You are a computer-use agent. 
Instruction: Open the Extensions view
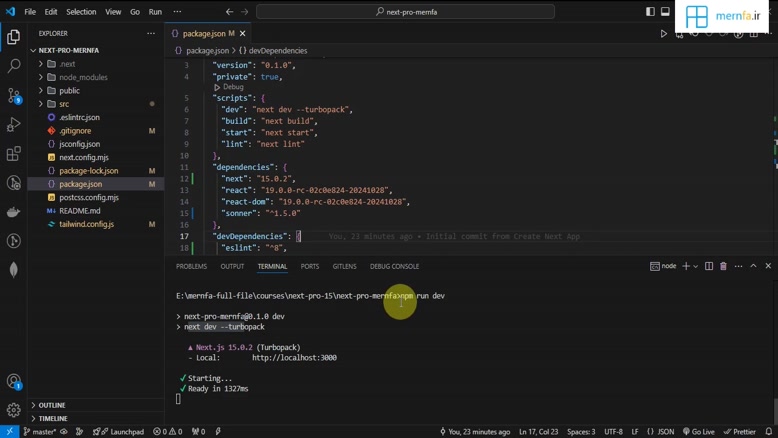[14, 154]
